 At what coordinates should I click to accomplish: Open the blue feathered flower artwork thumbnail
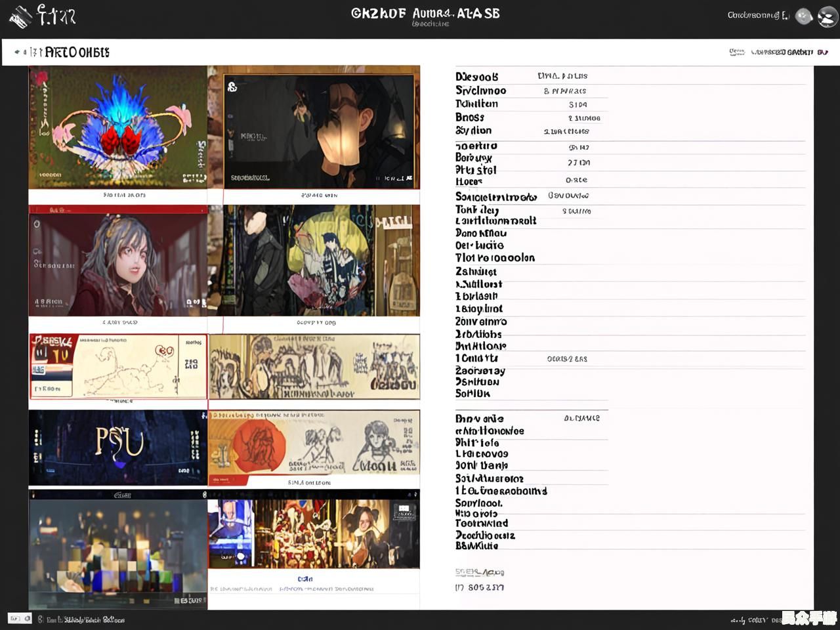pyautogui.click(x=118, y=127)
